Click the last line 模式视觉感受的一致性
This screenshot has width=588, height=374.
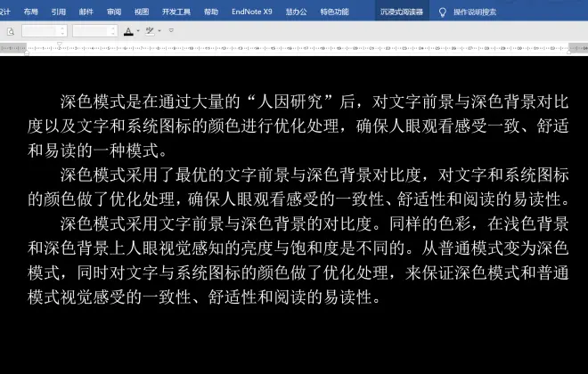(x=110, y=297)
